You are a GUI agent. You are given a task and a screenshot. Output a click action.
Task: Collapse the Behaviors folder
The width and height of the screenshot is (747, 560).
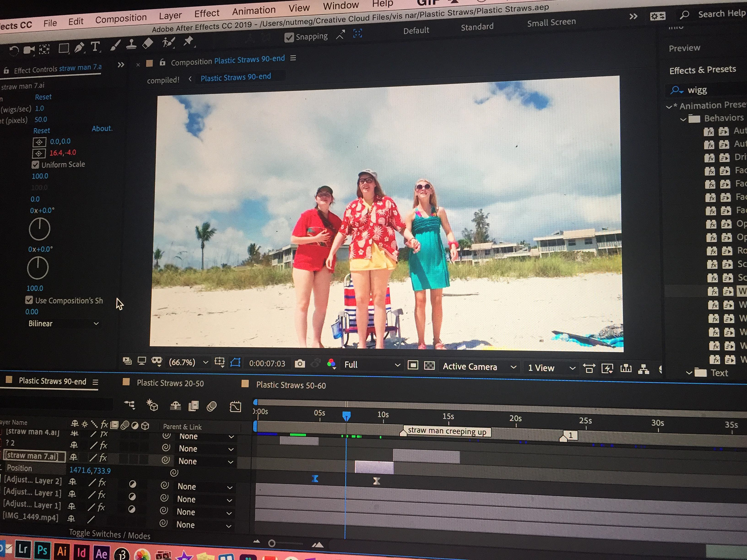click(683, 119)
